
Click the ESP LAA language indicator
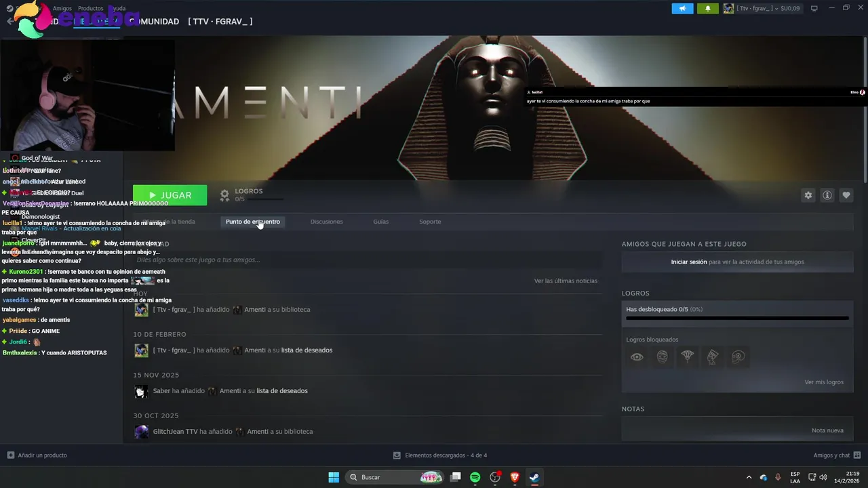pos(795,477)
